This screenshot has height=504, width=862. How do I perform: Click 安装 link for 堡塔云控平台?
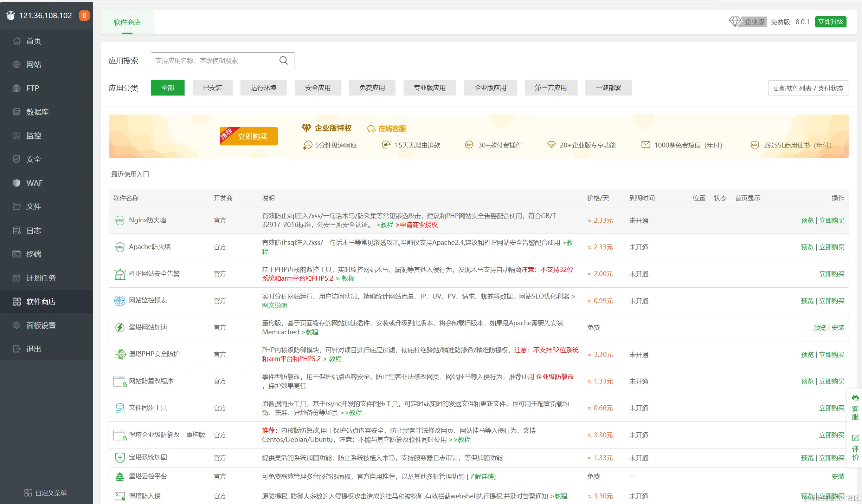pos(837,477)
